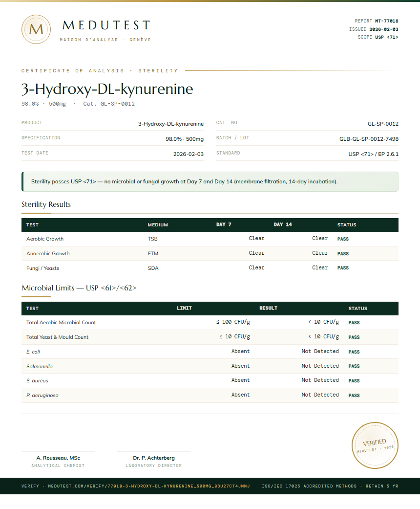Click PASS status for S. aureus
The height and width of the screenshot is (509, 420).
pos(354,381)
